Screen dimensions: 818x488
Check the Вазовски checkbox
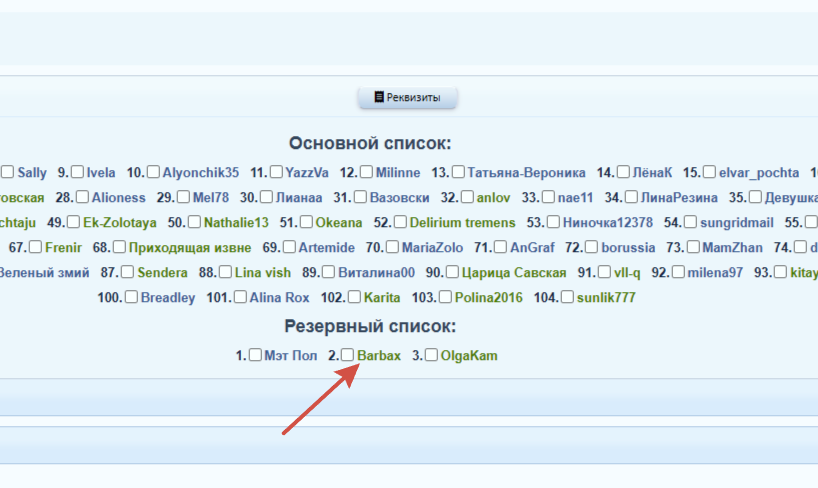[360, 197]
